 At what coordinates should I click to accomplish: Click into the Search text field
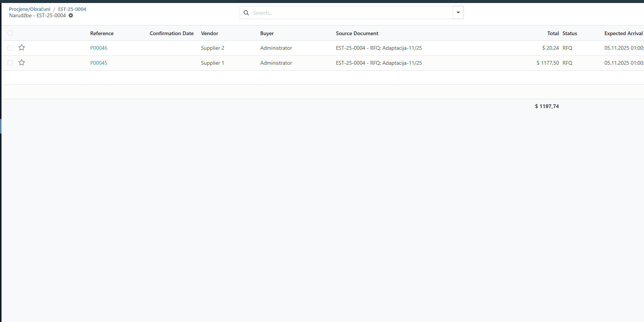351,13
